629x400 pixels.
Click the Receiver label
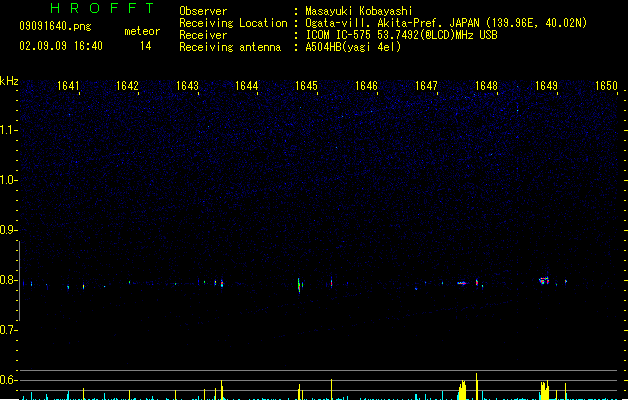203,35
